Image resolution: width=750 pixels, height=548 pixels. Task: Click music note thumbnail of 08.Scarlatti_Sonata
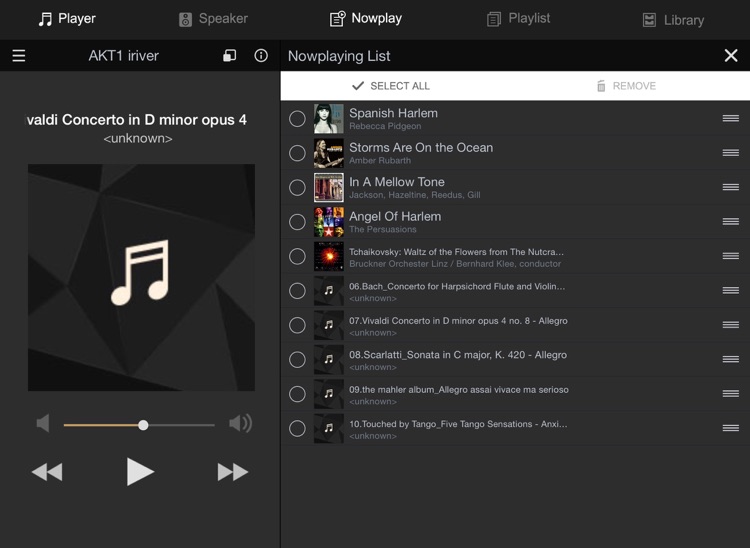click(329, 360)
